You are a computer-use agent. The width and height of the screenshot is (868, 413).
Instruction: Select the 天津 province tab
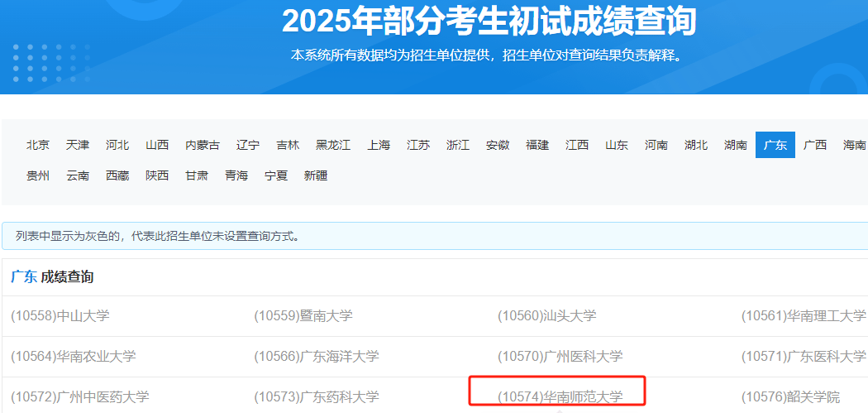(x=78, y=145)
